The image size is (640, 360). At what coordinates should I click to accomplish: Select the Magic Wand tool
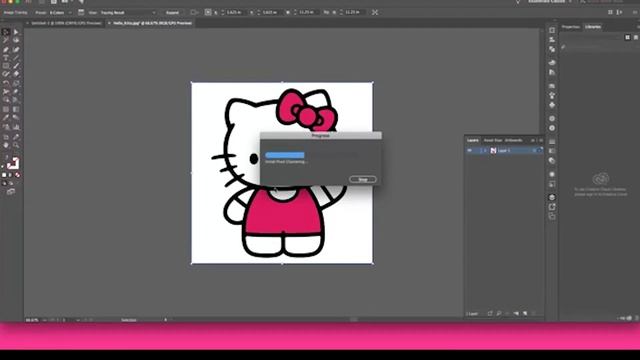[x=6, y=40]
